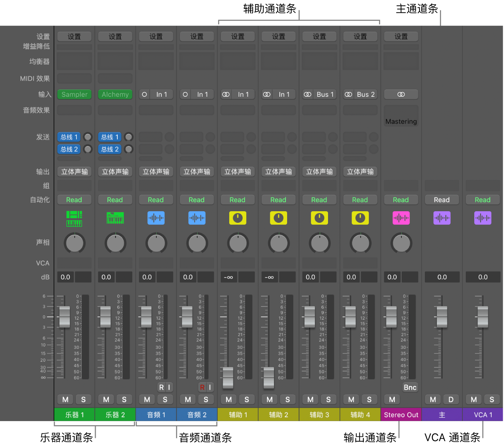The image size is (504, 446).
Task: Click the Alchemy synth icon on 乐器 2
Action: 115,218
